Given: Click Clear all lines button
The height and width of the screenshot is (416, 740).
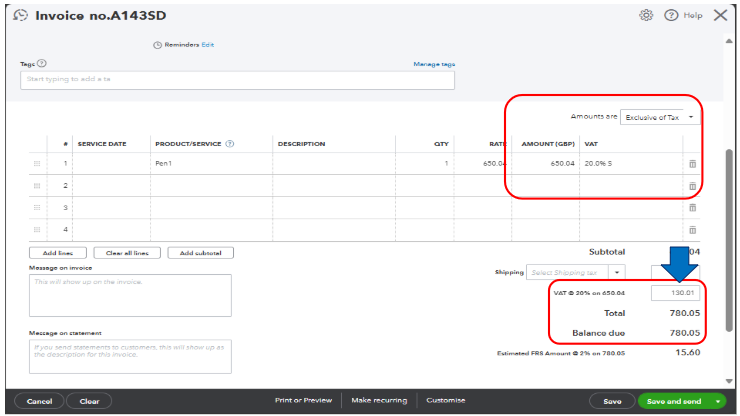Looking at the screenshot, I should point(127,253).
